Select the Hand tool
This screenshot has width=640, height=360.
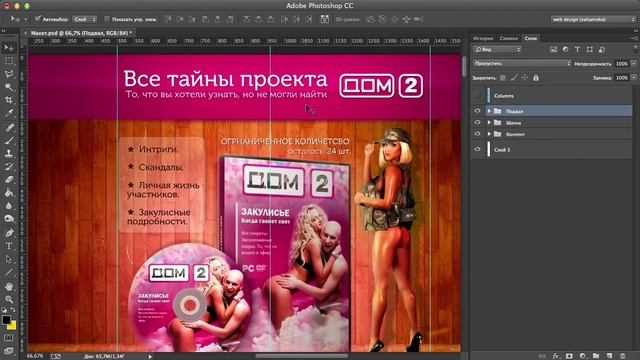pos(9,287)
